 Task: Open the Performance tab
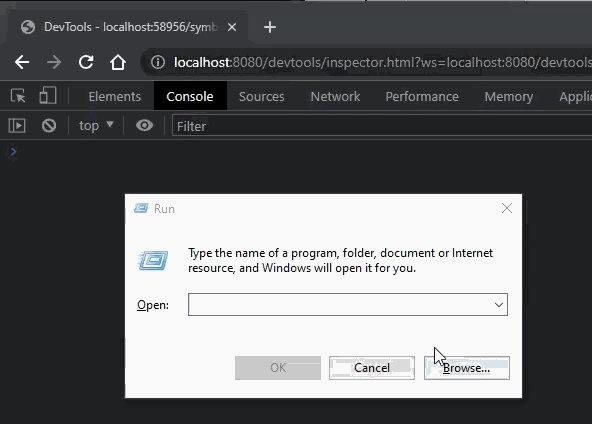tap(422, 97)
